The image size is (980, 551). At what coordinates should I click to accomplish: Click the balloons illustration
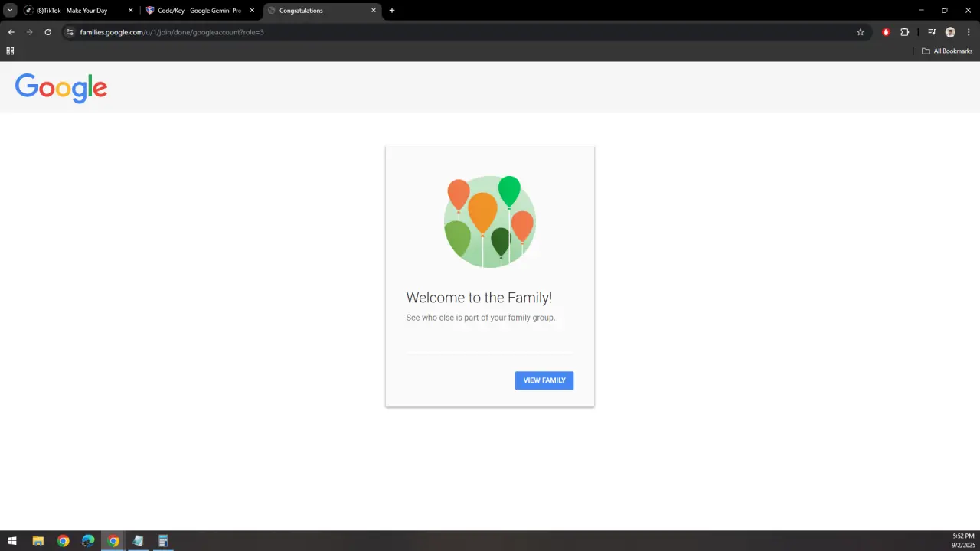(490, 222)
